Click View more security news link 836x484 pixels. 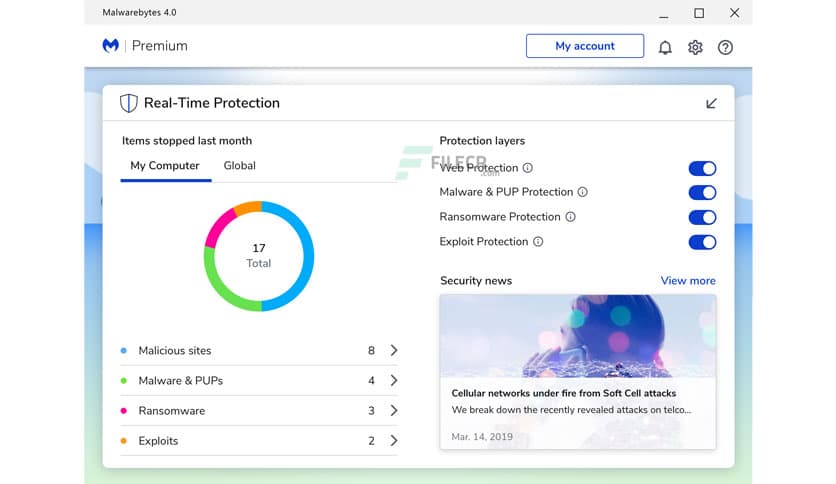688,280
